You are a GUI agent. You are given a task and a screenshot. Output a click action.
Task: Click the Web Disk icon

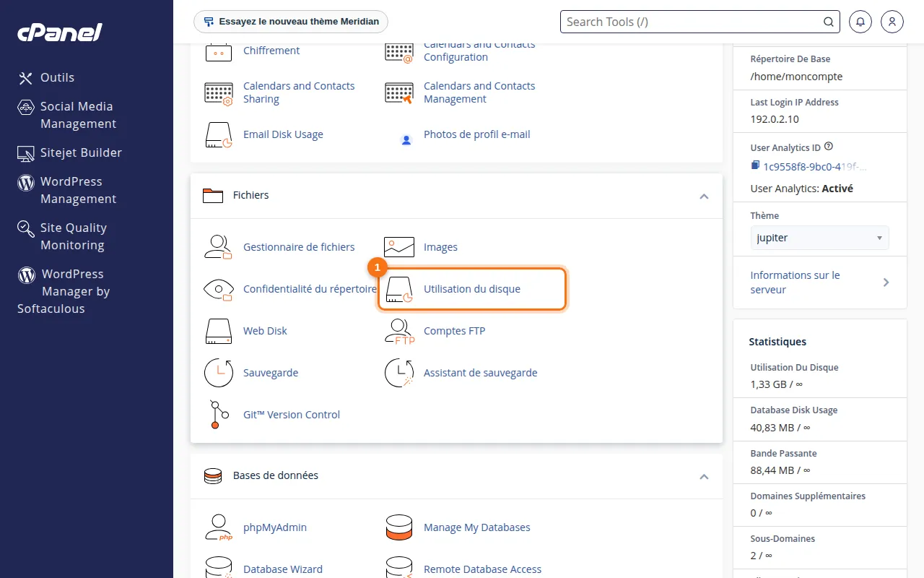click(x=218, y=331)
